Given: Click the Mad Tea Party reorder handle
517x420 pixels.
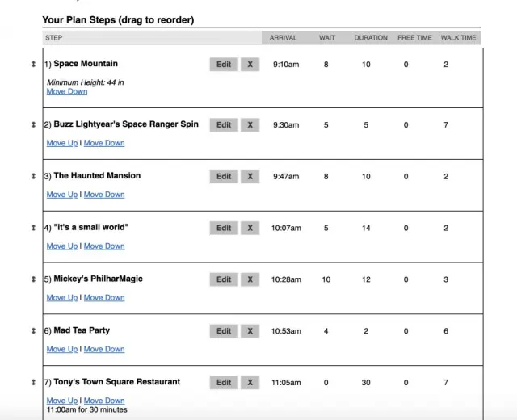Looking at the screenshot, I should (x=33, y=331).
